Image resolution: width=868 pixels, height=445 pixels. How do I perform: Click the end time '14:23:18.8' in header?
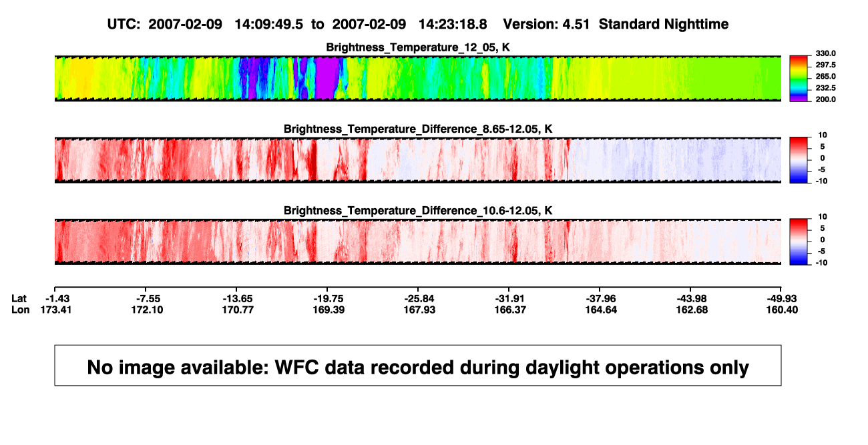pyautogui.click(x=453, y=24)
